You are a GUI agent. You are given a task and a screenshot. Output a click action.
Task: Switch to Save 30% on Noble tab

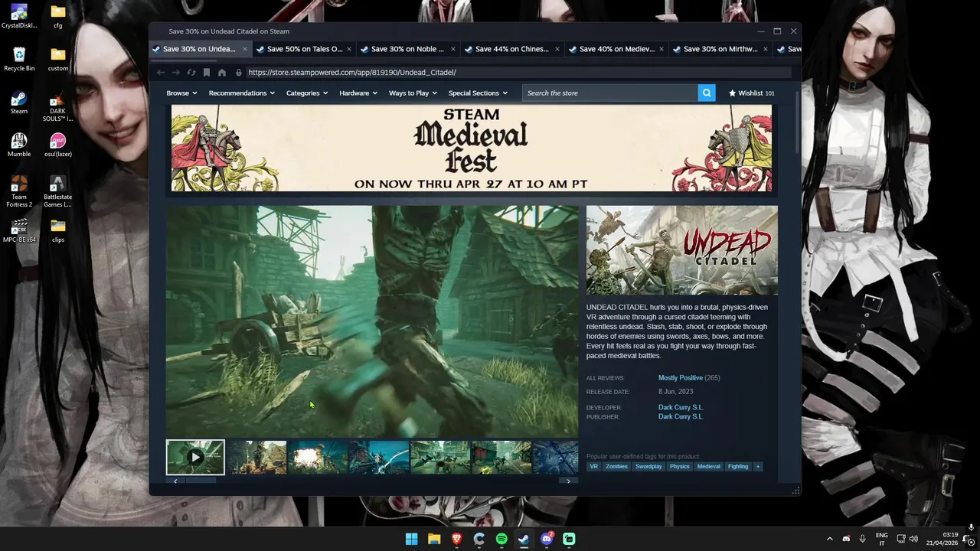click(x=408, y=49)
